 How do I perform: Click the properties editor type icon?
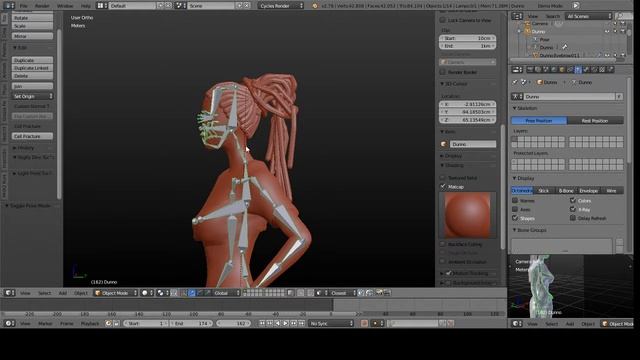click(x=517, y=70)
